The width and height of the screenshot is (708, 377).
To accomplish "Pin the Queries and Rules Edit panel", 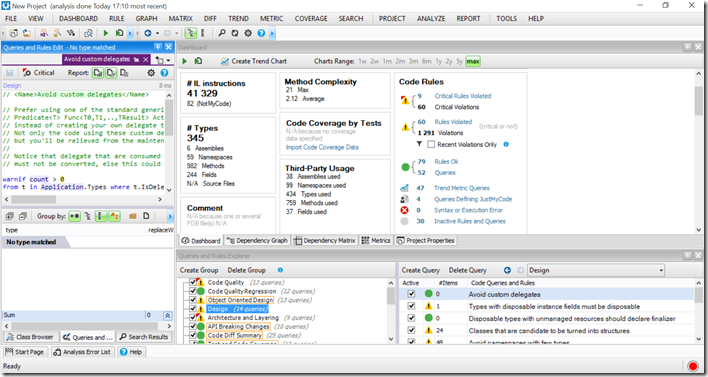I will tap(158, 47).
